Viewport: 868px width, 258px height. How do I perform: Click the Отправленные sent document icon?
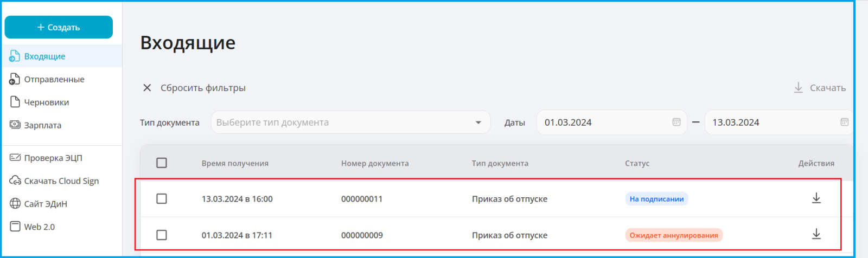[15, 79]
